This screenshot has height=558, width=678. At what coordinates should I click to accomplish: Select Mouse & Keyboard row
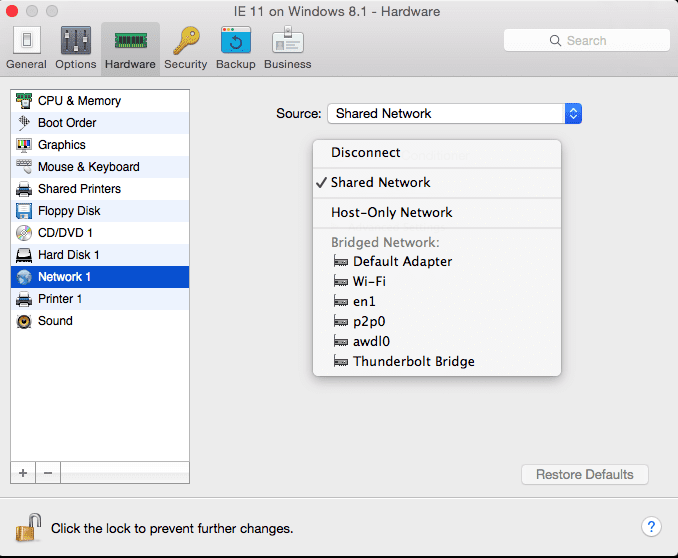(x=100, y=167)
